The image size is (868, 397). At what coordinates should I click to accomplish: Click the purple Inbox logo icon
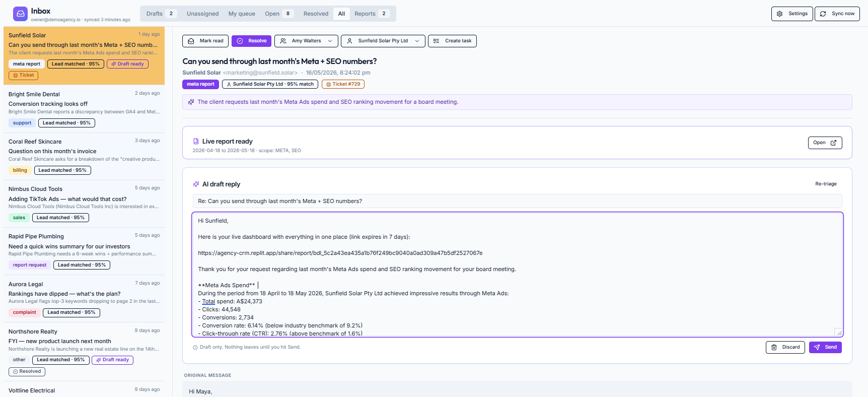(x=21, y=14)
